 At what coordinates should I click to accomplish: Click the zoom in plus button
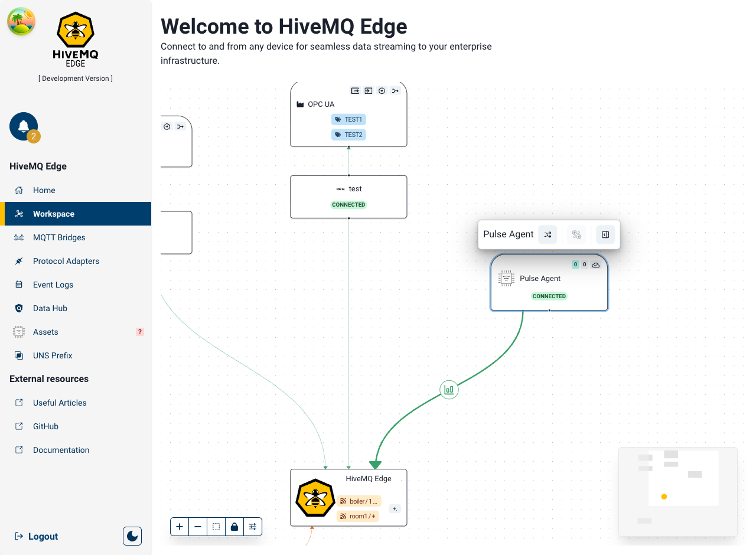180,527
